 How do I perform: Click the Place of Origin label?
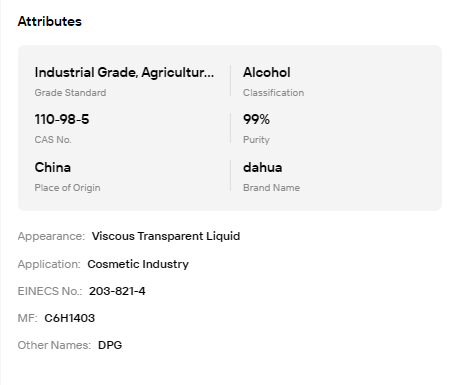coord(67,188)
